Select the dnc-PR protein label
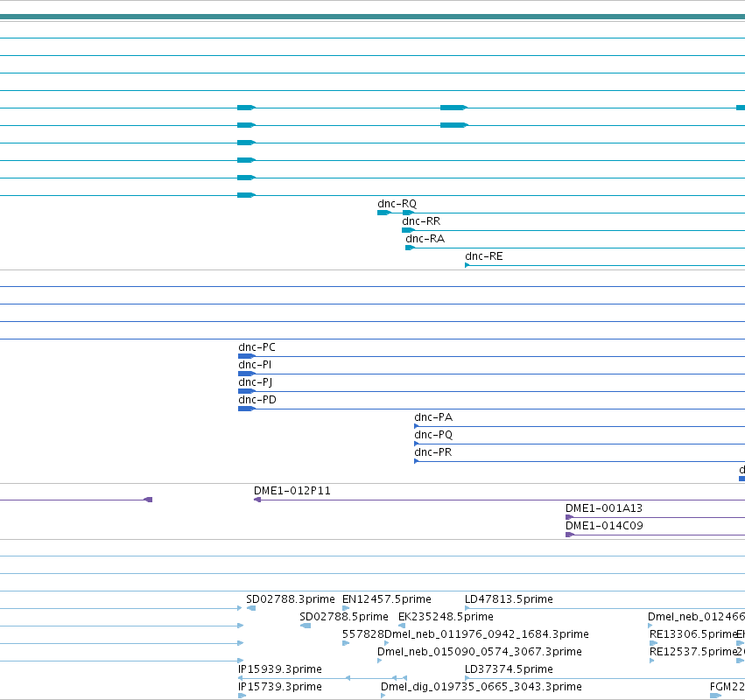This screenshot has height=700, width=745. [x=432, y=452]
